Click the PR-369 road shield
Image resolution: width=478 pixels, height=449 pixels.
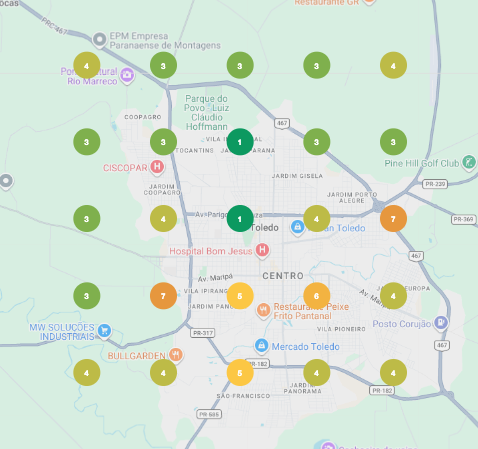(464, 219)
